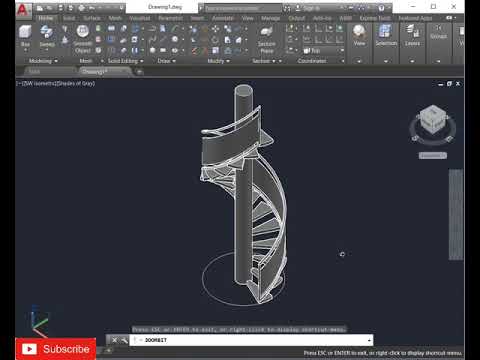Viewport: 480px width, 360px height.
Task: Switch to the Annotate ribbon tab
Action: 223,18
